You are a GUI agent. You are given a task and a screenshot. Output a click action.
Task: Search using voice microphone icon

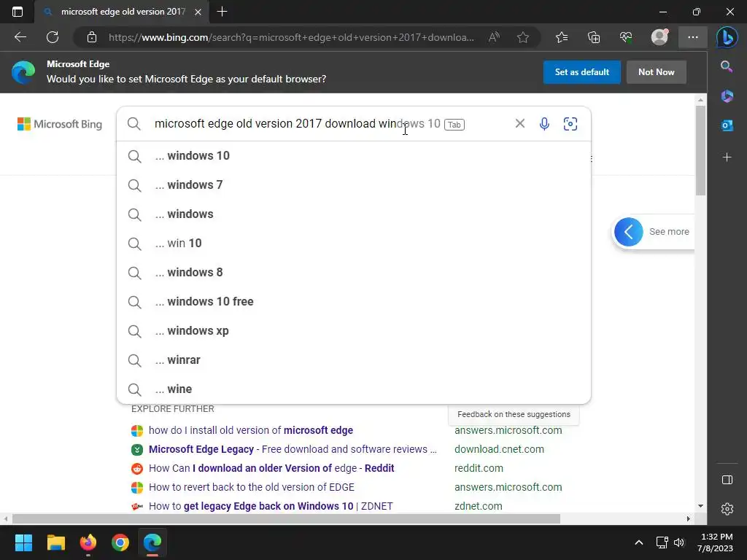544,124
